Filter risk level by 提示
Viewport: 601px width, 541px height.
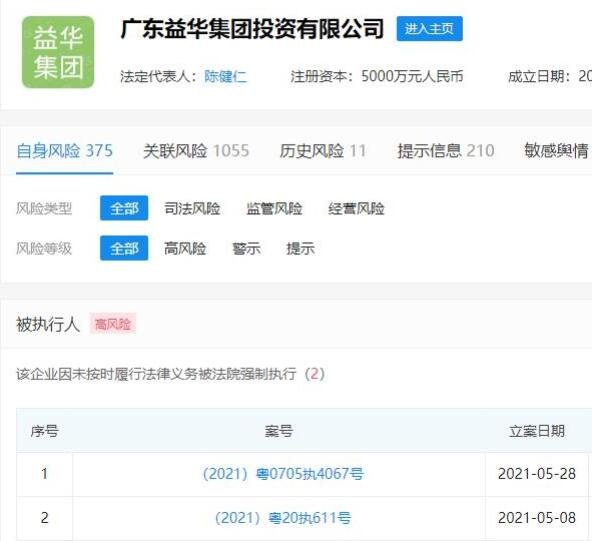point(300,248)
